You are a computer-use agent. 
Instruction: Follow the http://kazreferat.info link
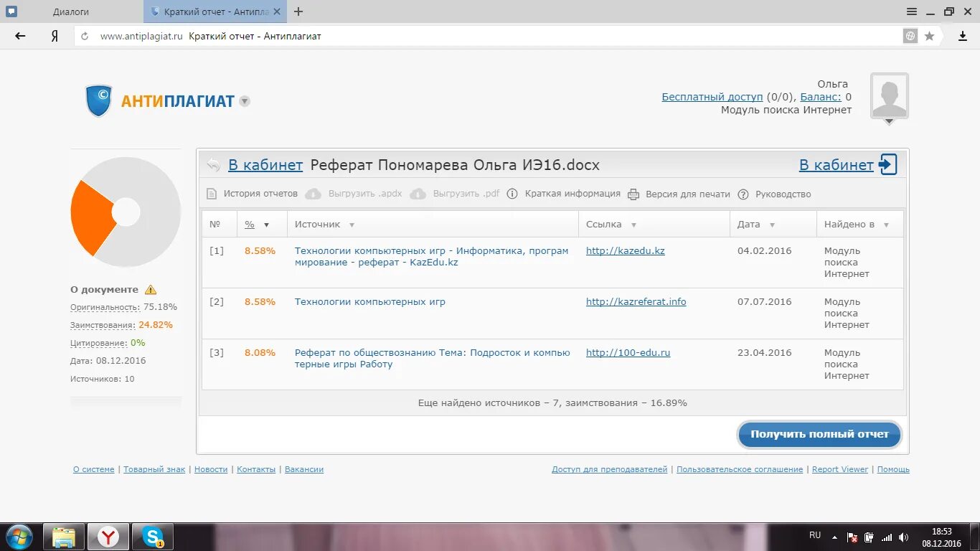(x=636, y=301)
